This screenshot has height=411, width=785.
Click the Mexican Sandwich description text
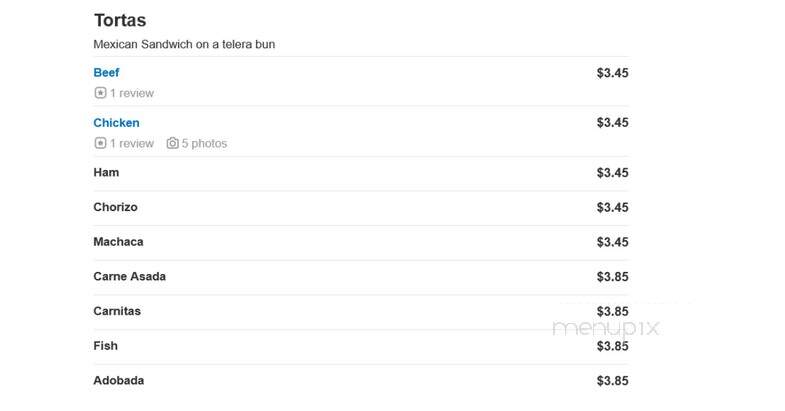(184, 44)
